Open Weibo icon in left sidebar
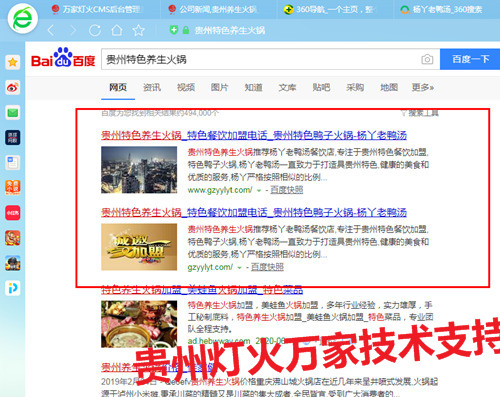500x397 pixels. (13, 88)
